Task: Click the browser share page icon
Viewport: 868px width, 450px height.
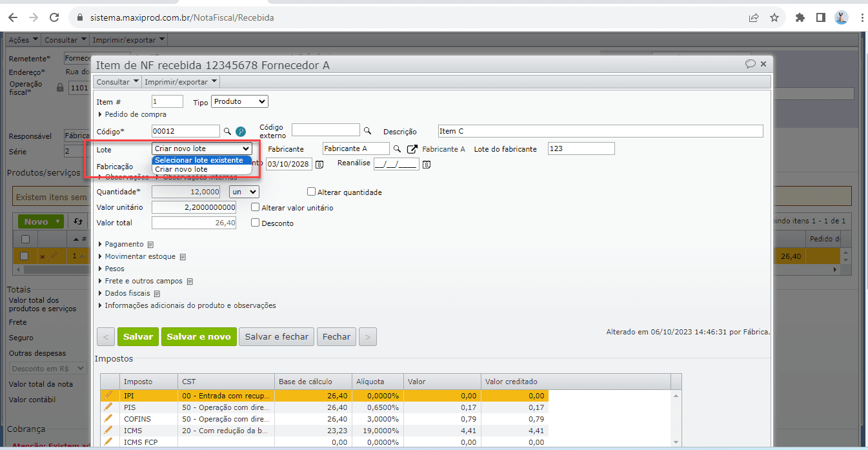Action: (754, 17)
